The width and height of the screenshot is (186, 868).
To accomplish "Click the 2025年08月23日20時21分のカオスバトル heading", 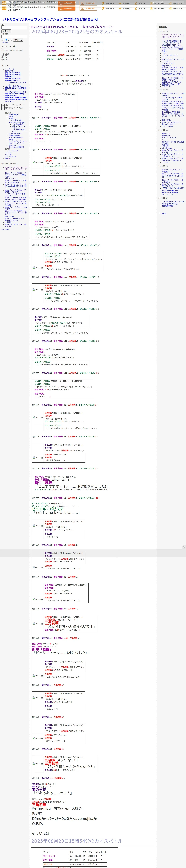I will (77, 32).
